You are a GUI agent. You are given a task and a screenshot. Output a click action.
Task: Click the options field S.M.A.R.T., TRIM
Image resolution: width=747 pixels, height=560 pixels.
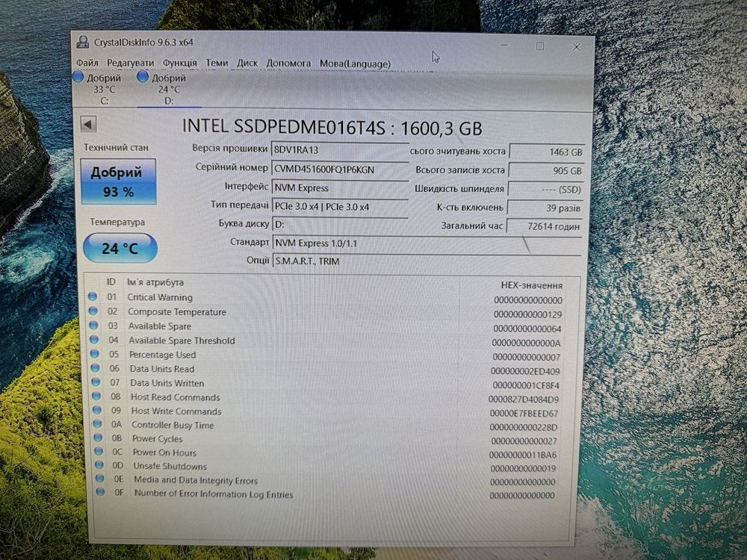coord(427,261)
